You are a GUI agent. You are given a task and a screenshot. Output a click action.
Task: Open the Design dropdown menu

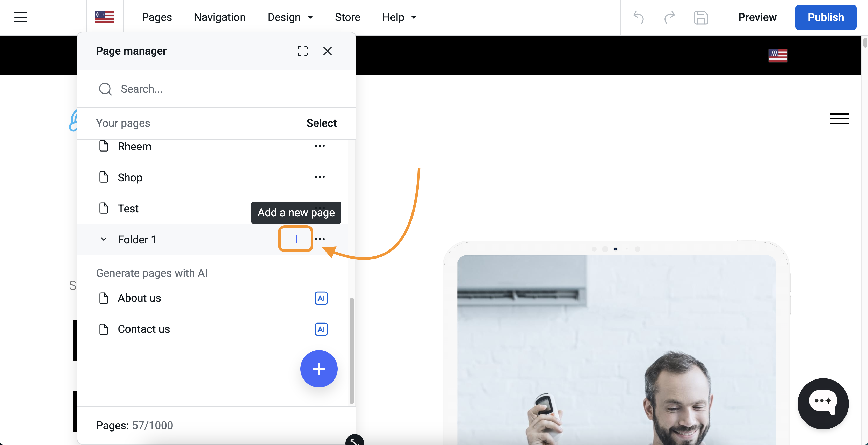tap(290, 17)
